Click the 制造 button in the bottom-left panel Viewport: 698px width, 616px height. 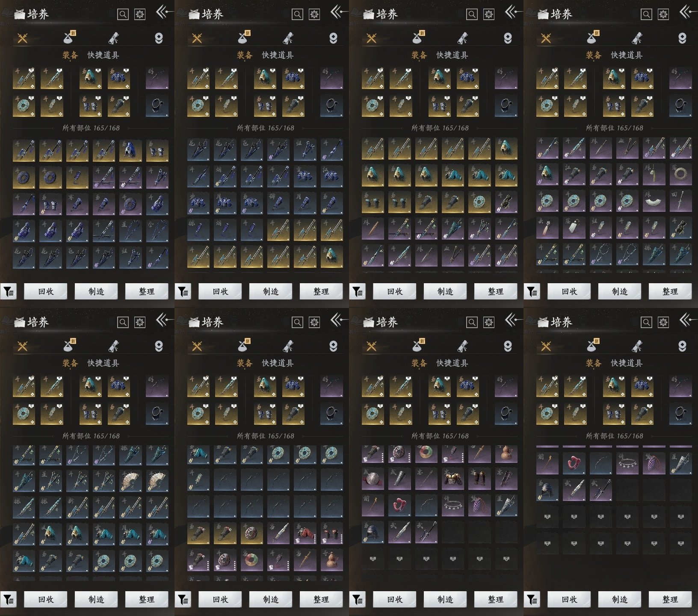pyautogui.click(x=96, y=600)
